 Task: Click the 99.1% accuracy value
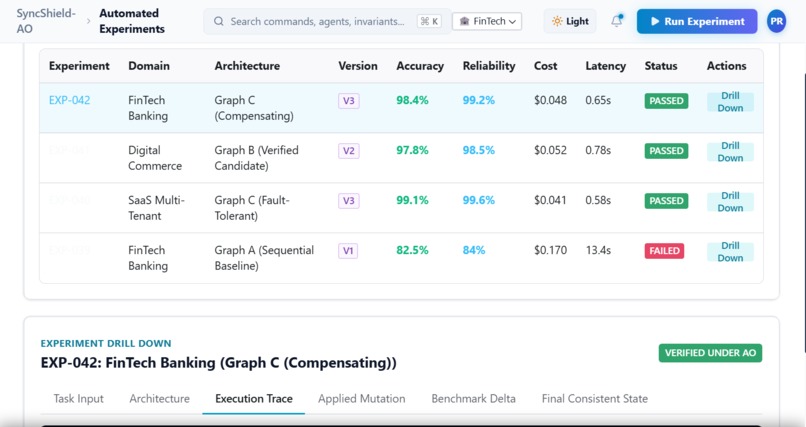click(412, 200)
